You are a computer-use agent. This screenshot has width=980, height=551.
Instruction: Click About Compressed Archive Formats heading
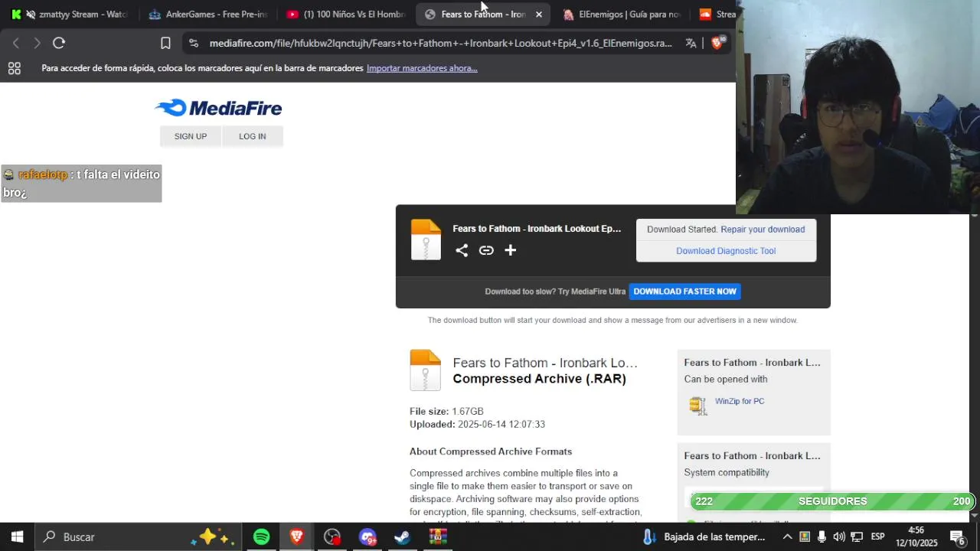[x=491, y=452]
